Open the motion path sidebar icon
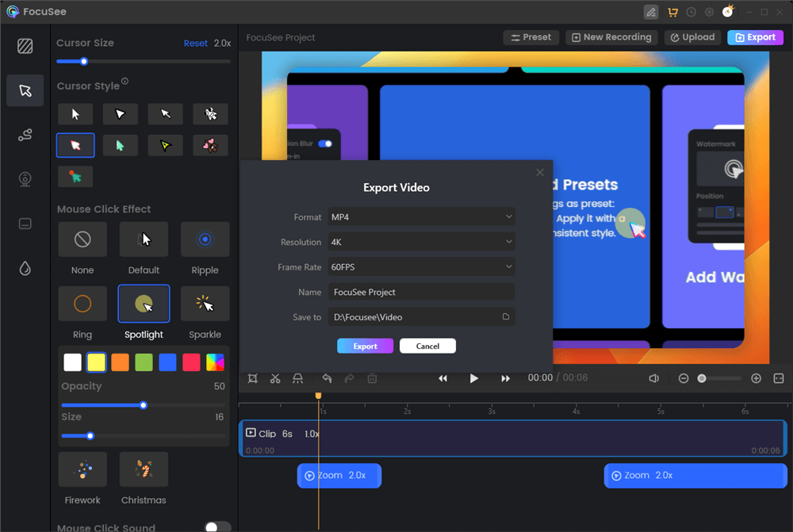This screenshot has height=532, width=793. [x=25, y=135]
